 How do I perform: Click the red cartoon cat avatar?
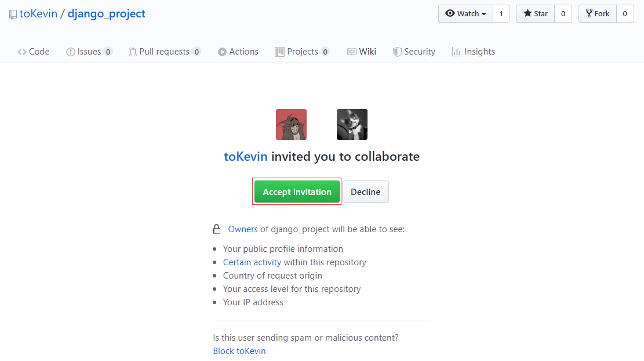(x=291, y=125)
